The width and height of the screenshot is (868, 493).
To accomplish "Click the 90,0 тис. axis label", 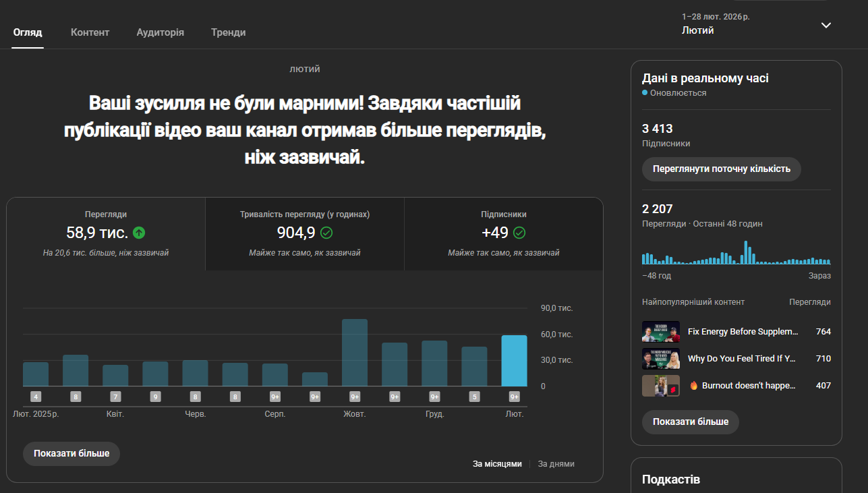I will click(557, 308).
